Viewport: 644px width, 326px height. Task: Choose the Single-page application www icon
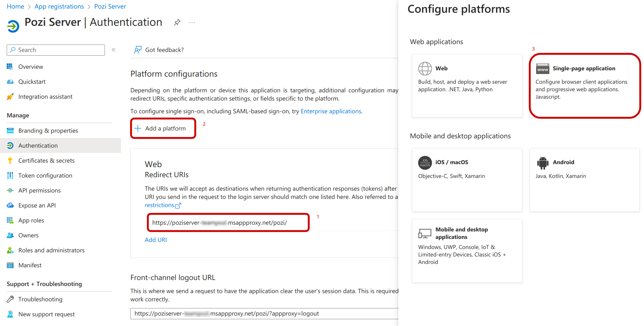[x=542, y=69]
